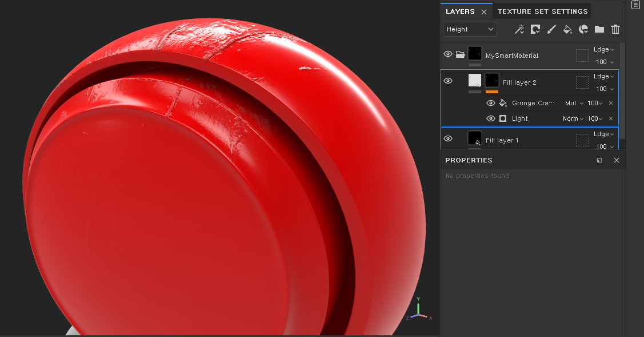This screenshot has height=337, width=644.
Task: Open the log icon in right dock
Action: [x=635, y=5]
